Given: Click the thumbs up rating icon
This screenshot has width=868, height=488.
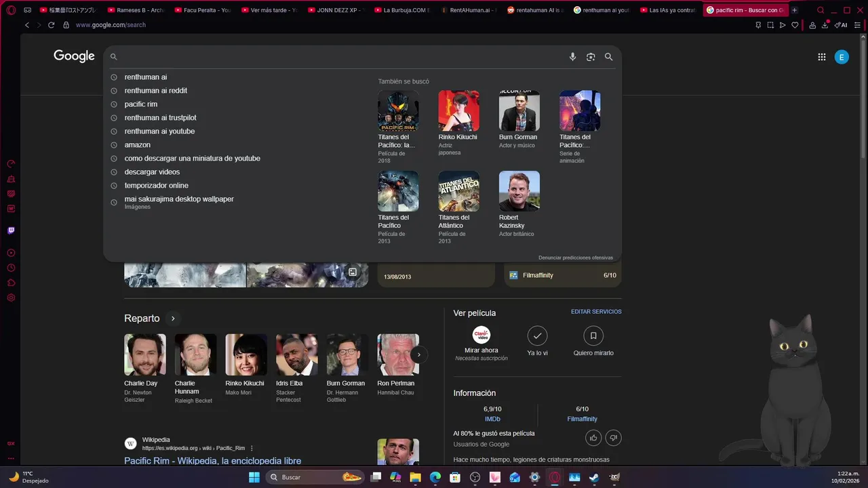Looking at the screenshot, I should coord(593,438).
